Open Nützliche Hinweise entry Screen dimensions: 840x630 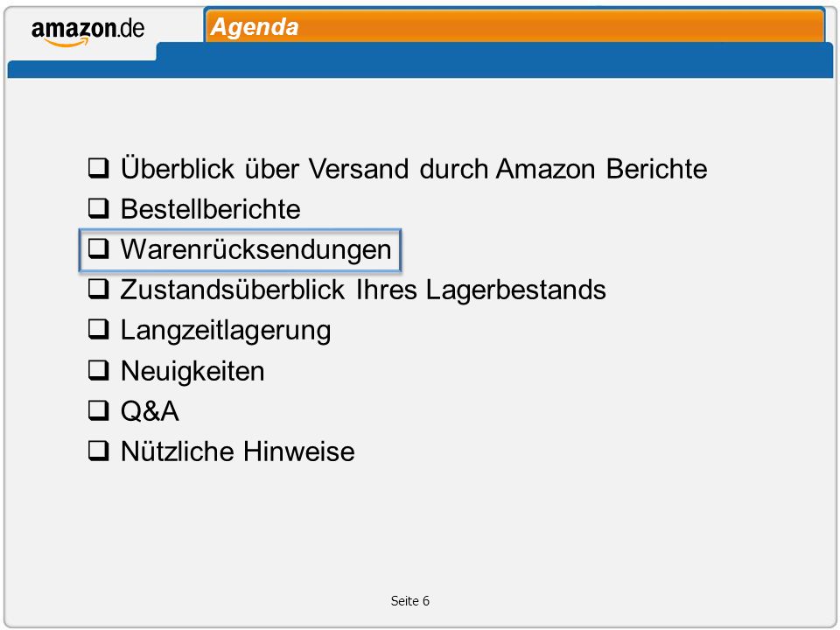238,451
